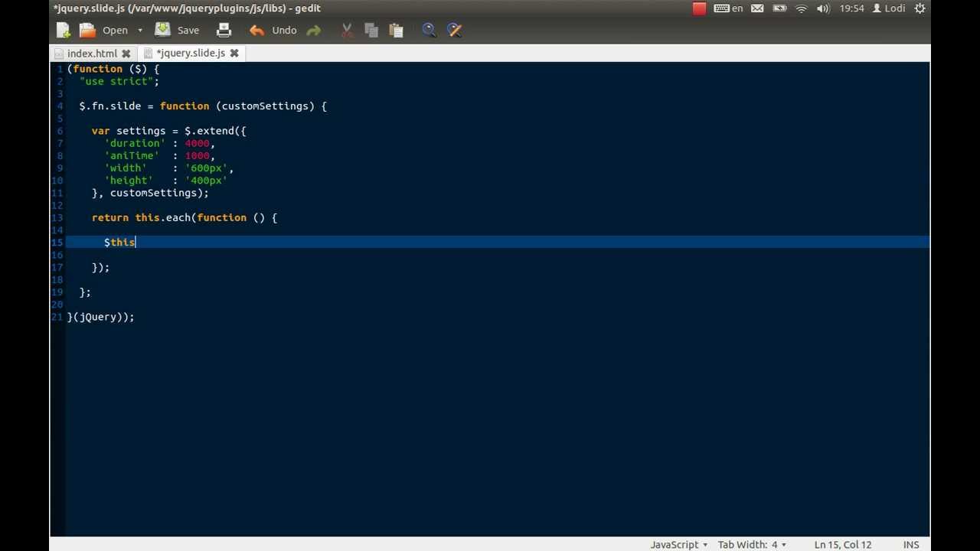Open the Wi-Fi network menu
The height and width of the screenshot is (551, 980).
pyautogui.click(x=802, y=8)
